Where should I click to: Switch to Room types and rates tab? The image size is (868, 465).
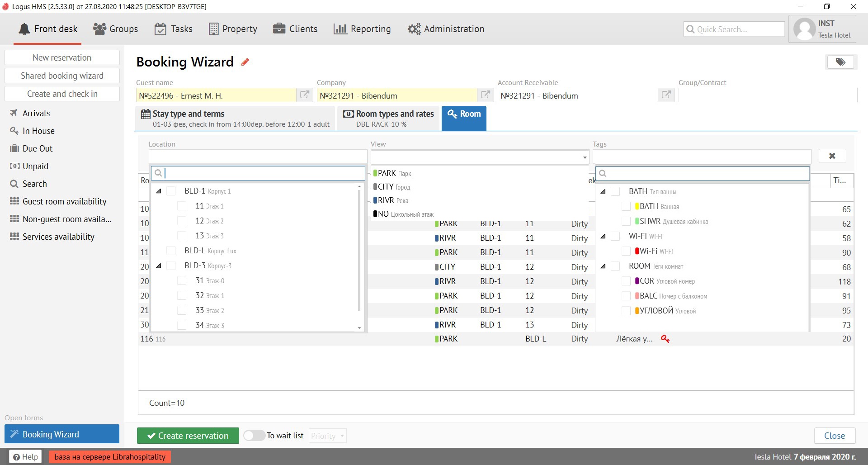[388, 119]
